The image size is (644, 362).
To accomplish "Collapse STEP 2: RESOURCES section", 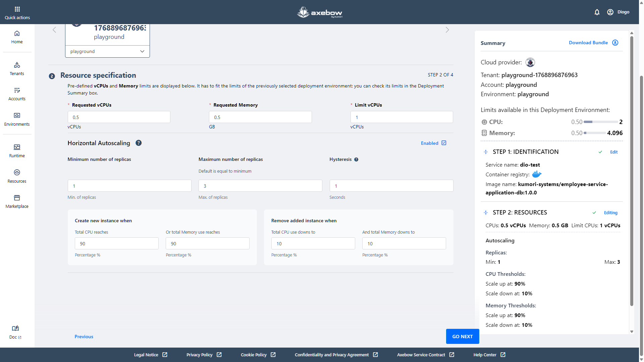I will (485, 213).
